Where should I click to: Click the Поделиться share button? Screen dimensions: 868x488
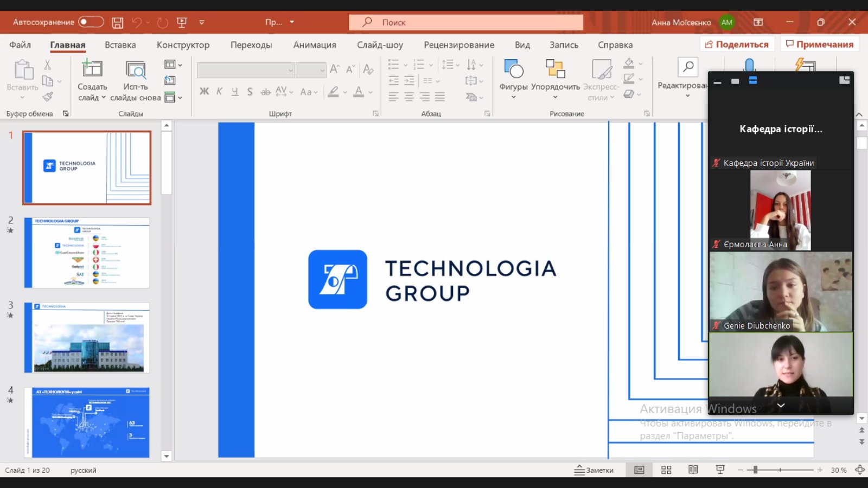point(737,44)
